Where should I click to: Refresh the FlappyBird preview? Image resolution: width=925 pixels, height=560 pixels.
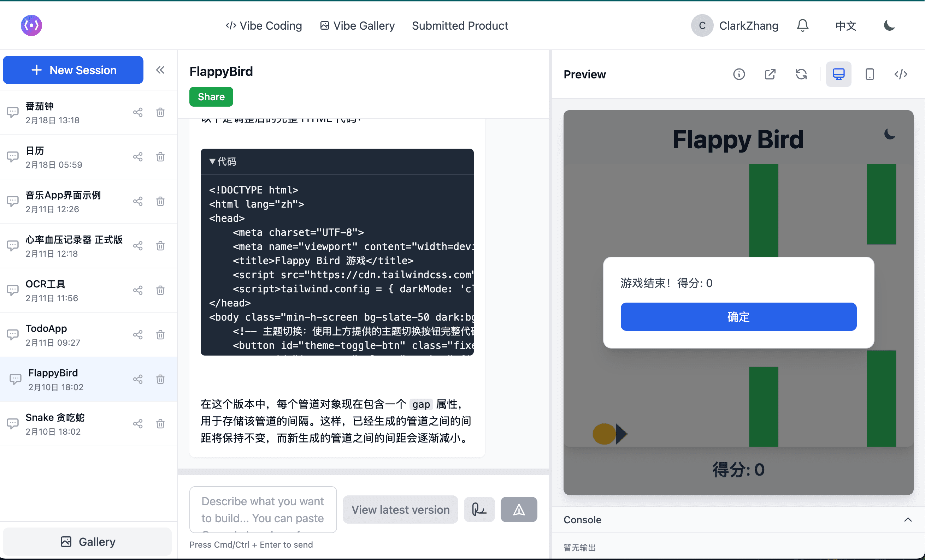click(801, 74)
